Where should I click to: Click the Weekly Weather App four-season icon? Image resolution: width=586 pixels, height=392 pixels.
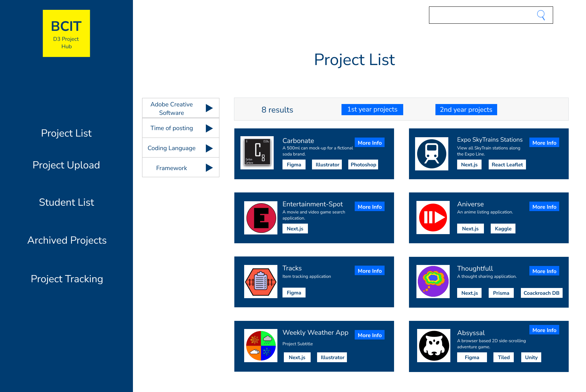pos(260,345)
